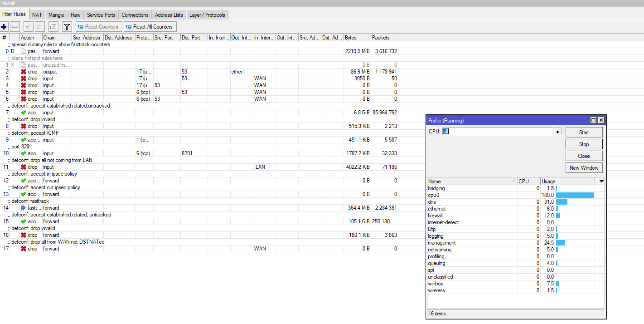Sort Profile list by Usage column
644x324 pixels.
pos(567,182)
